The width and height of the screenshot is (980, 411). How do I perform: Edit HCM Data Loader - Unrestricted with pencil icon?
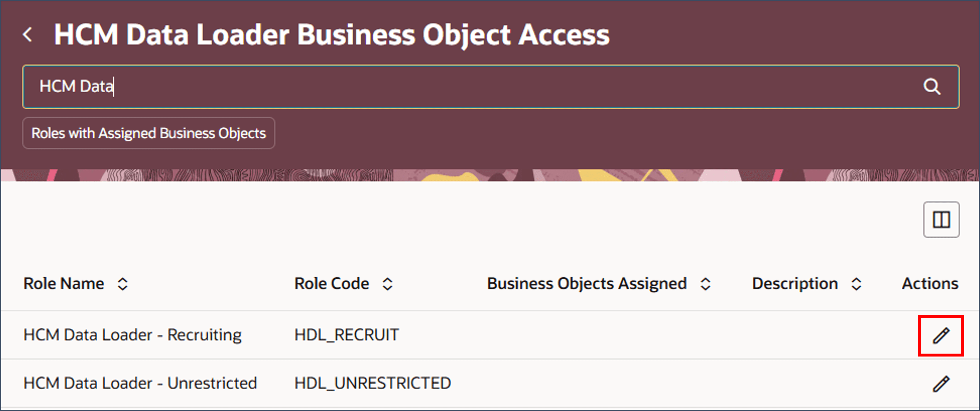941,384
